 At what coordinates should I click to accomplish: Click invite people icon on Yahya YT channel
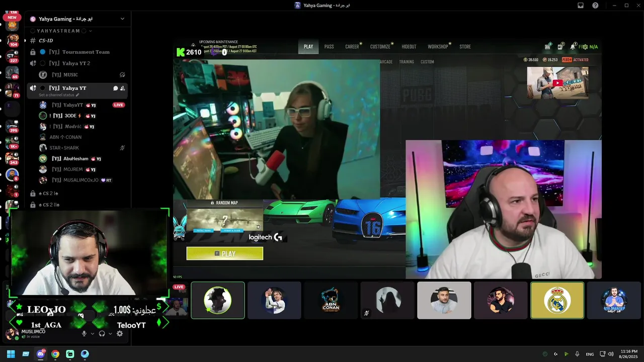pos(122,88)
